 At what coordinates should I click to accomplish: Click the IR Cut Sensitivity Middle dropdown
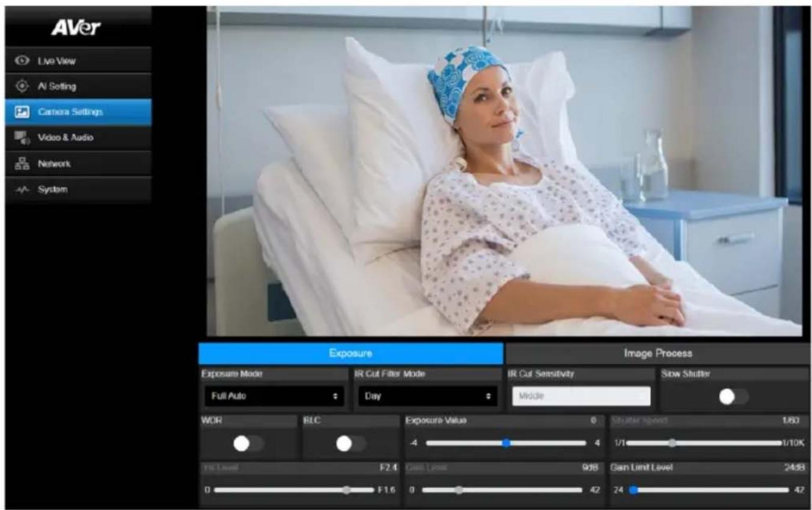click(581, 396)
